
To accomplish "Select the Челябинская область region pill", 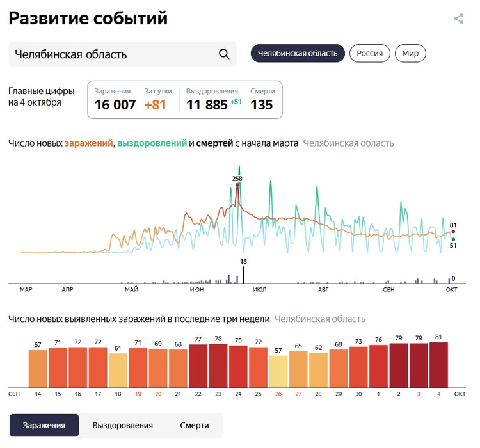I will (x=298, y=53).
